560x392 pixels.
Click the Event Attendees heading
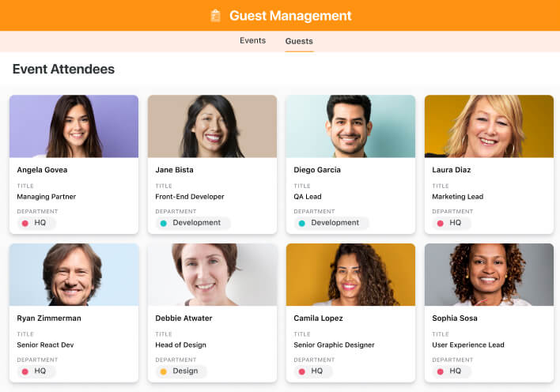[63, 69]
